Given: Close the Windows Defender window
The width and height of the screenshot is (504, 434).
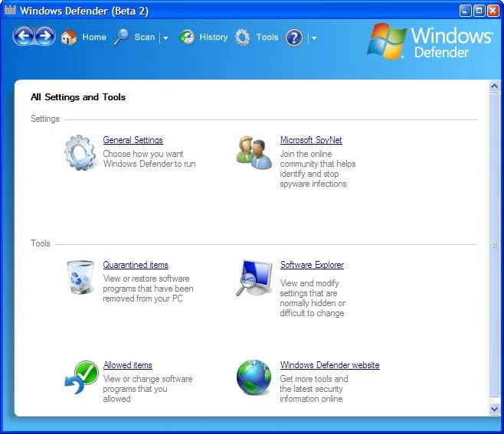Looking at the screenshot, I should (x=493, y=11).
